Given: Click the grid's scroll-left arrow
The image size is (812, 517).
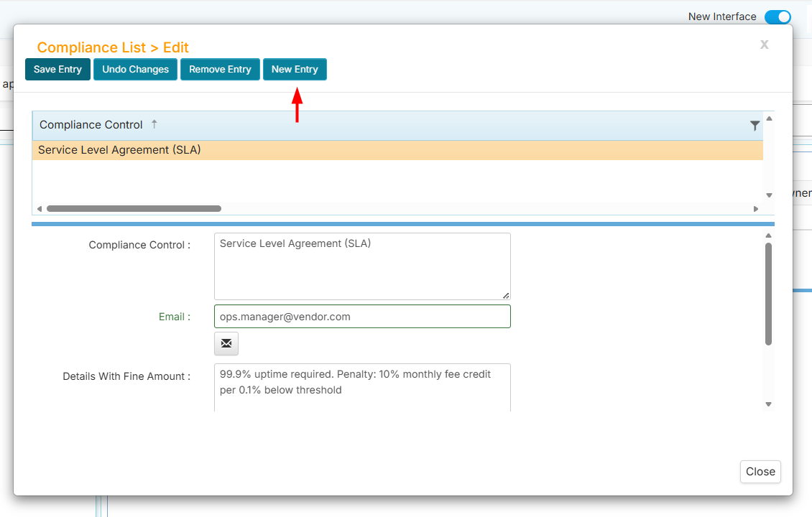Looking at the screenshot, I should [x=39, y=209].
